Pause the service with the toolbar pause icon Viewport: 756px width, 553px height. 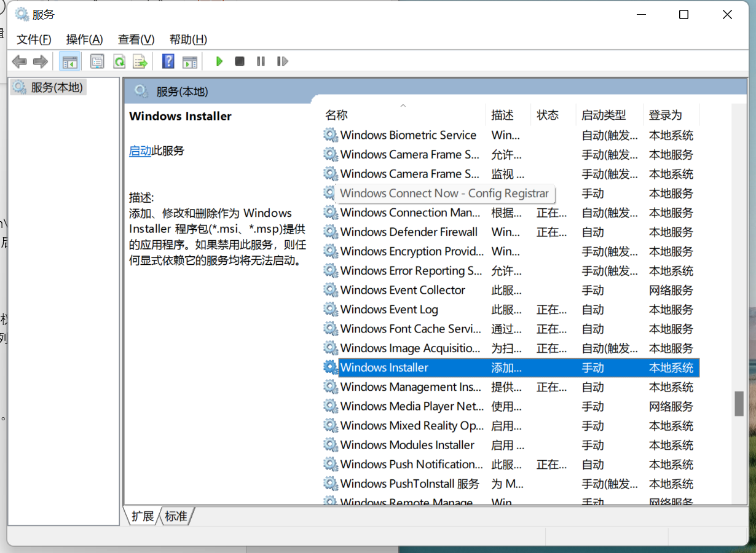[x=261, y=61]
